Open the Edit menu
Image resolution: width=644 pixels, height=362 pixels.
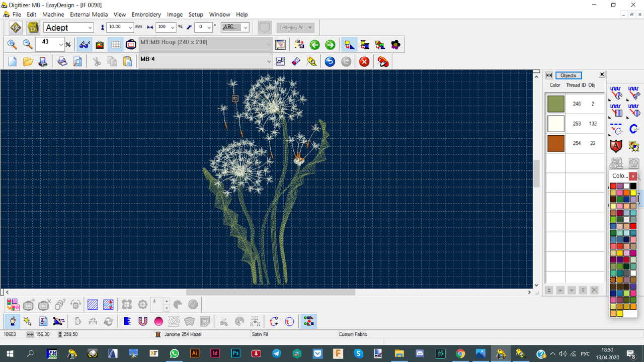pyautogui.click(x=32, y=15)
